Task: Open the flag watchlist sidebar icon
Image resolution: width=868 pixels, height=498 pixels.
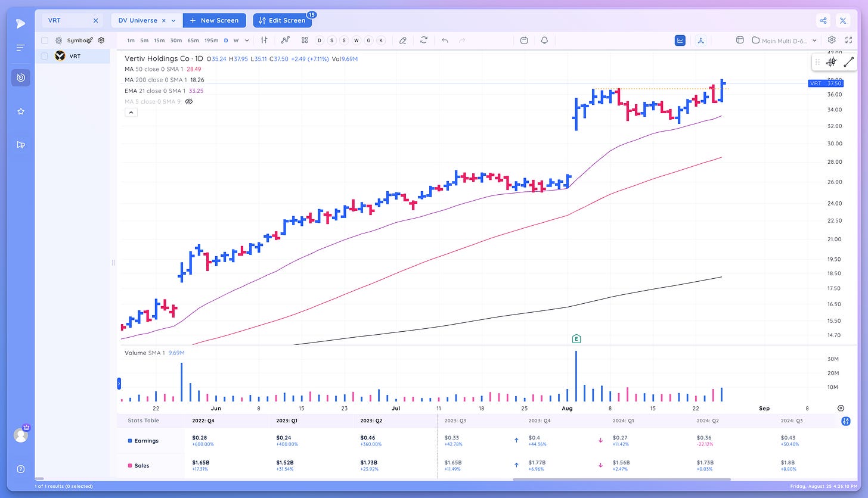Action: coord(21,144)
